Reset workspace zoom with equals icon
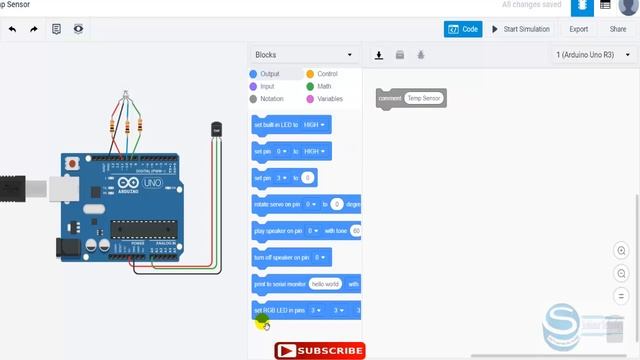640x360 pixels. (621, 296)
